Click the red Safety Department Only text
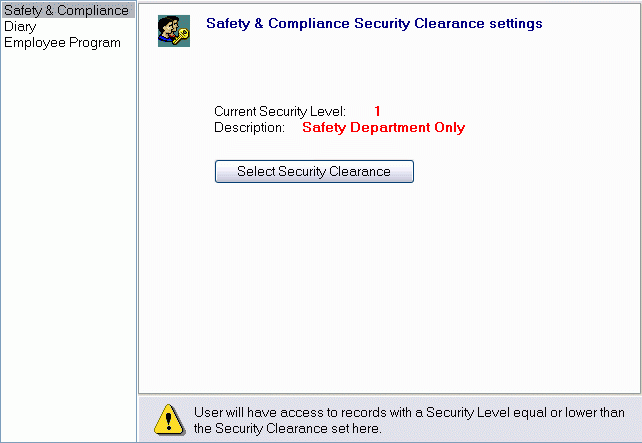Image resolution: width=642 pixels, height=443 pixels. [x=383, y=127]
